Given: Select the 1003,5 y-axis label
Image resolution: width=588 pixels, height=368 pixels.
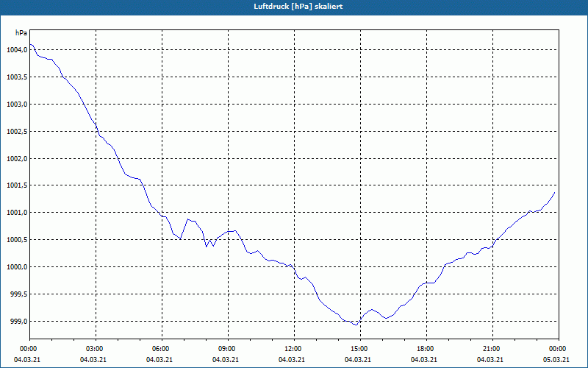Looking at the screenshot, I should coord(17,77).
